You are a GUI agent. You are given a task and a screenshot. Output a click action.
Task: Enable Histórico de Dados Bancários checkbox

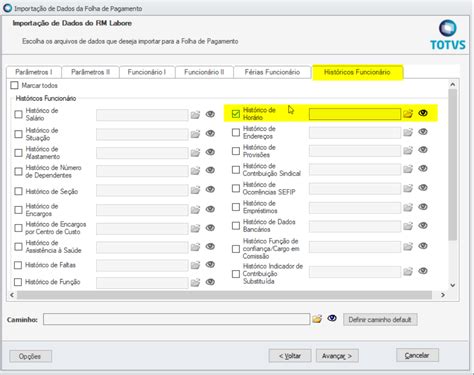pyautogui.click(x=236, y=226)
